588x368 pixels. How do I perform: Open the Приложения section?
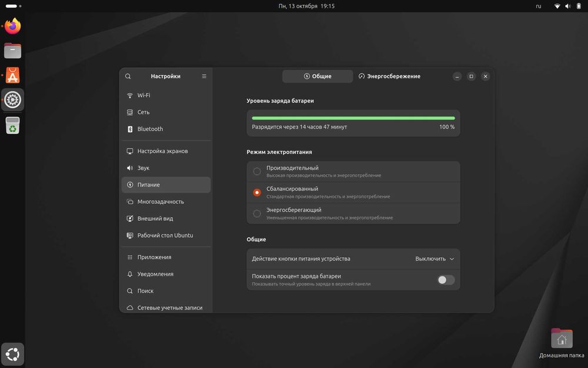[166, 257]
